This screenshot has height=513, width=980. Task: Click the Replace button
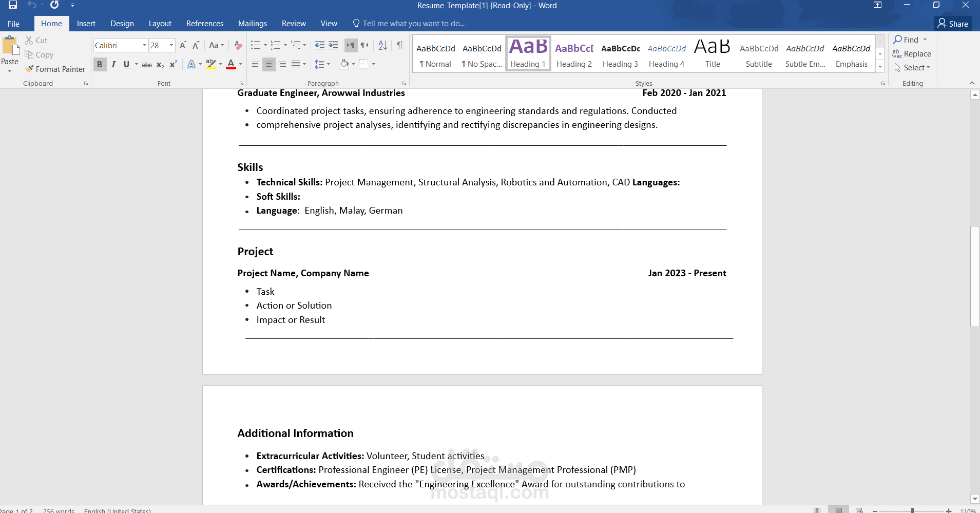coord(912,53)
